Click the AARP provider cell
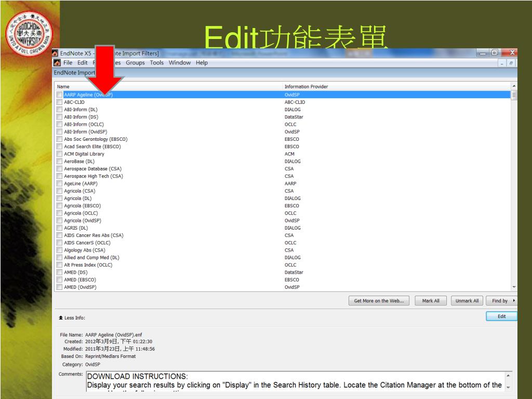 [x=290, y=183]
